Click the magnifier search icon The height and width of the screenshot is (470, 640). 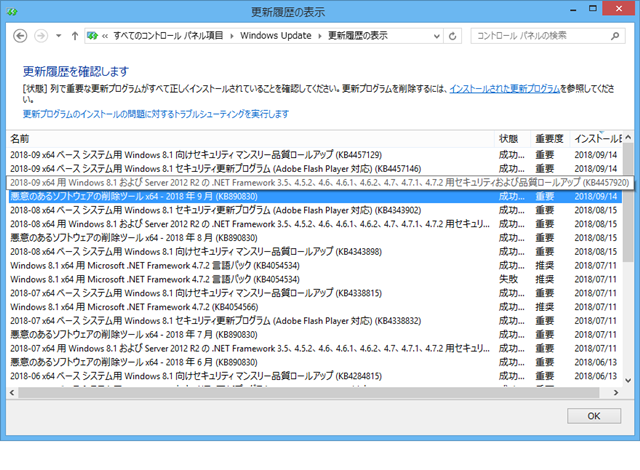tap(615, 36)
